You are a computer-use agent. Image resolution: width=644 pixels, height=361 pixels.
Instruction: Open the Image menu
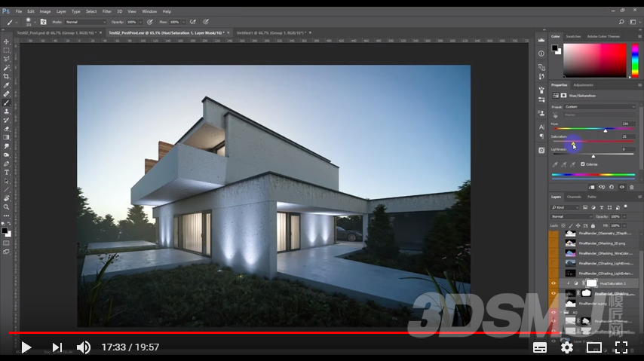click(x=45, y=11)
